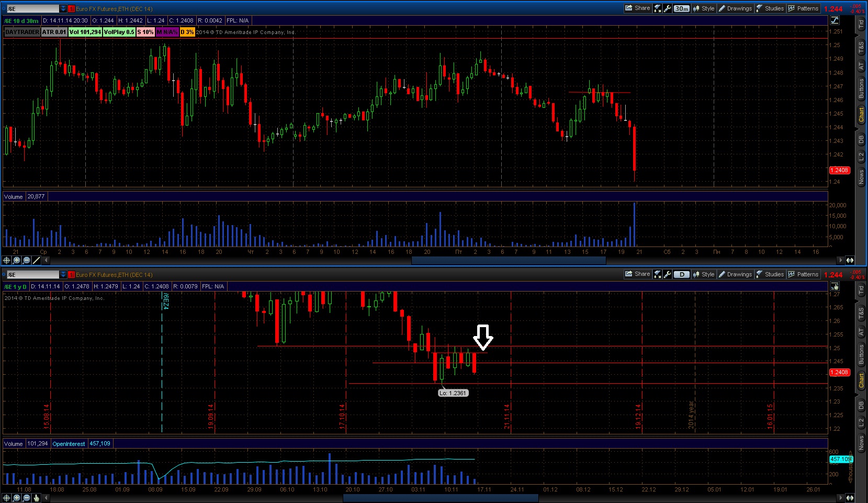Click the expand arrows icon at the 30m chart's corner
Image resolution: width=868 pixels, height=503 pixels.
pos(850,260)
